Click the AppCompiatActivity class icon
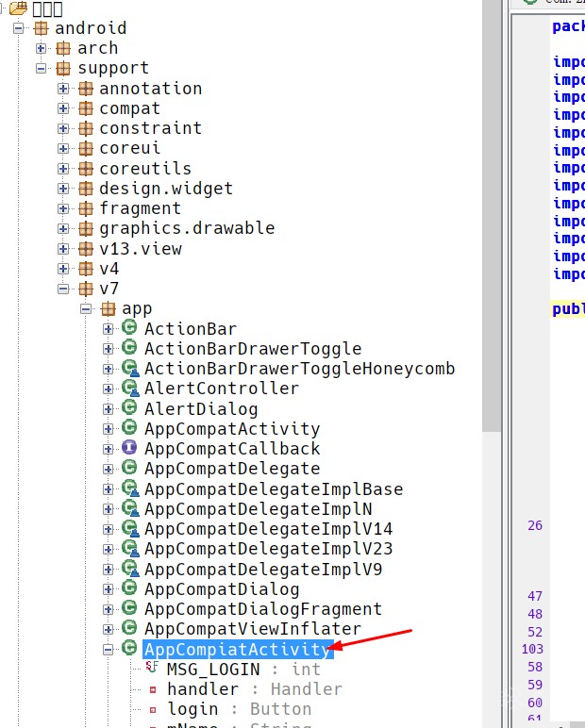The image size is (585, 728). [129, 648]
